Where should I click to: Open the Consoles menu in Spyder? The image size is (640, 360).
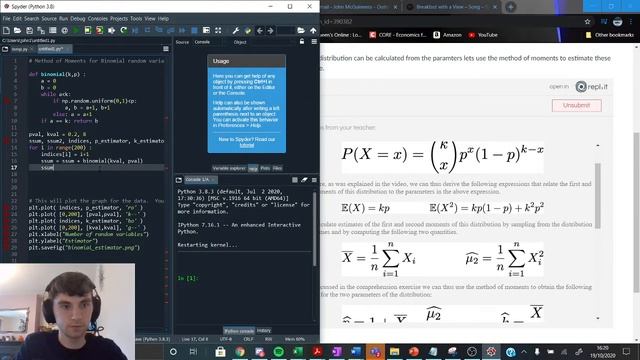click(98, 18)
